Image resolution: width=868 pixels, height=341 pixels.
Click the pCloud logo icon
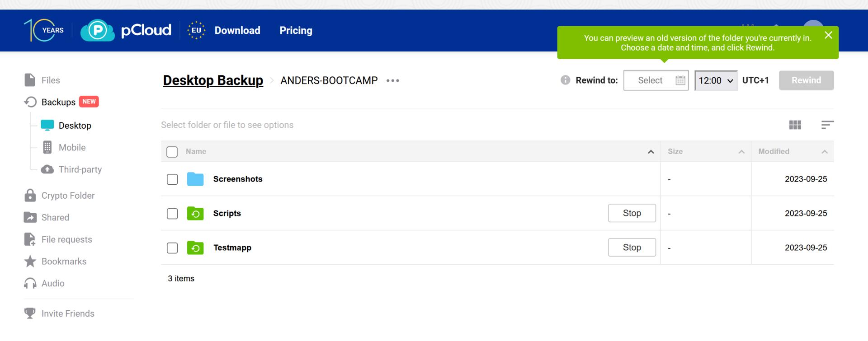click(x=98, y=31)
